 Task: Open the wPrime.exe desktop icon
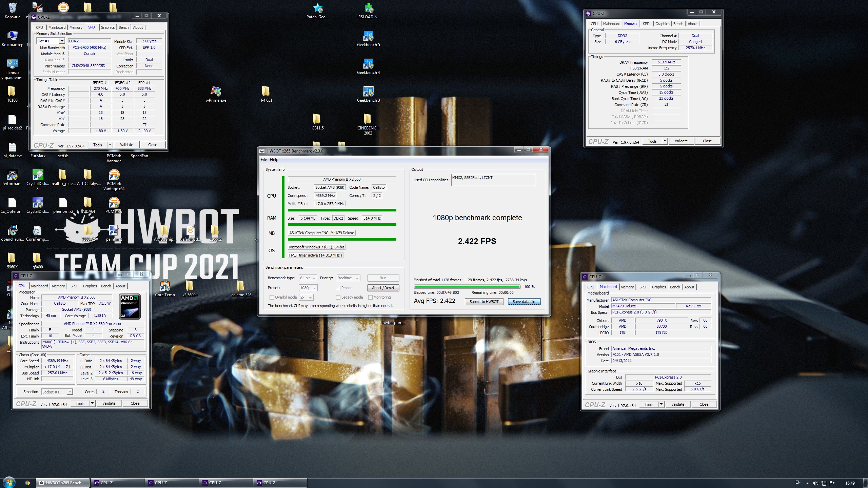(216, 94)
